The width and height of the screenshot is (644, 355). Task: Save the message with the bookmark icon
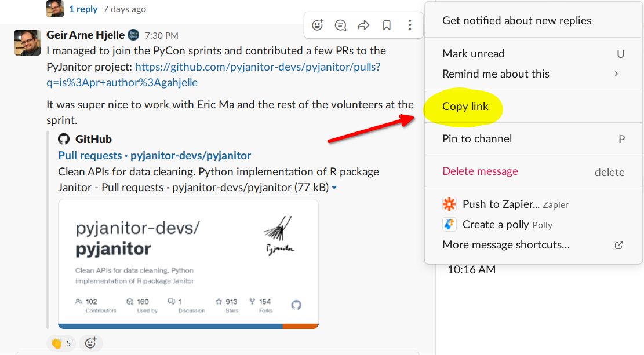pos(387,25)
